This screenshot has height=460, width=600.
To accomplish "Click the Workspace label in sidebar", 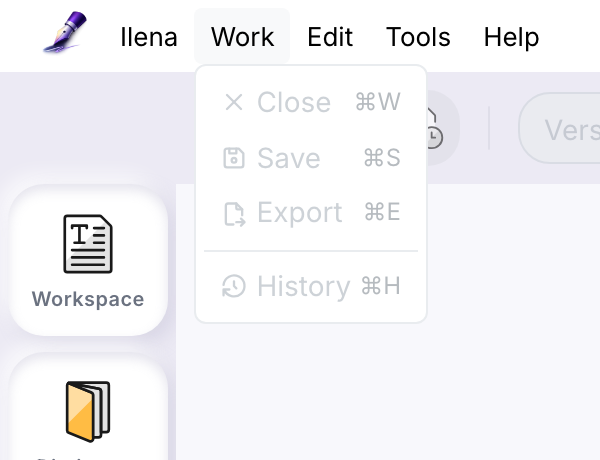I will point(88,299).
